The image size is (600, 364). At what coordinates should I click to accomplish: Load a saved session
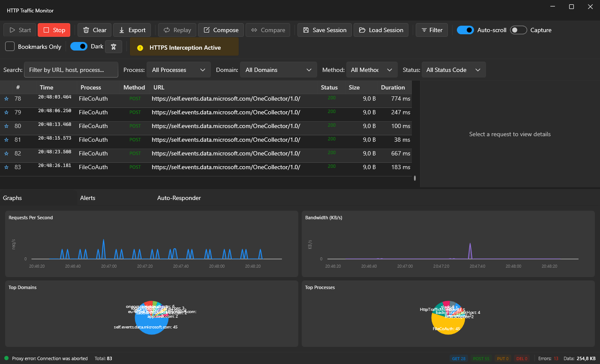pyautogui.click(x=381, y=30)
